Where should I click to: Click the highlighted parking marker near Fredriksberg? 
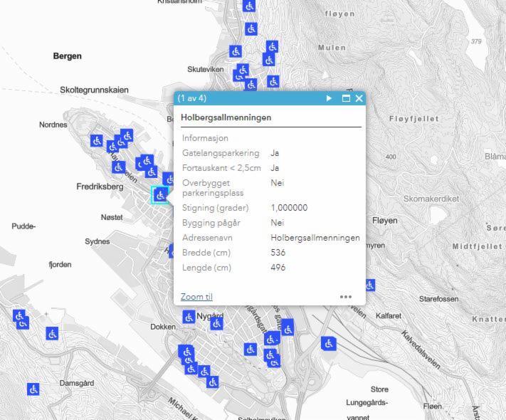click(160, 195)
